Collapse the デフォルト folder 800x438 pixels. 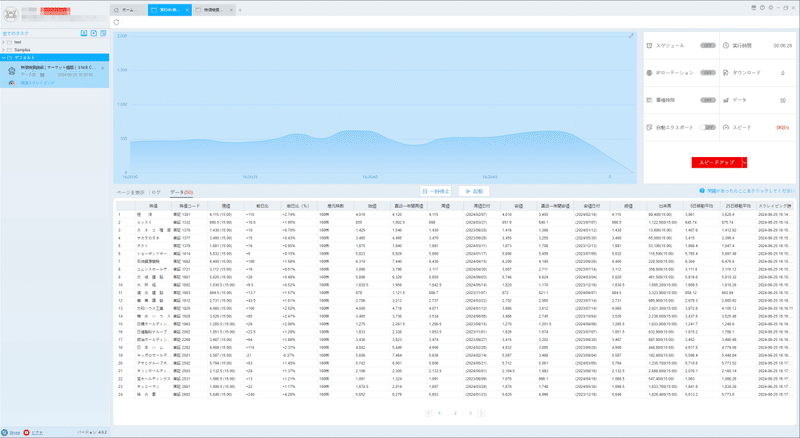pos(4,58)
